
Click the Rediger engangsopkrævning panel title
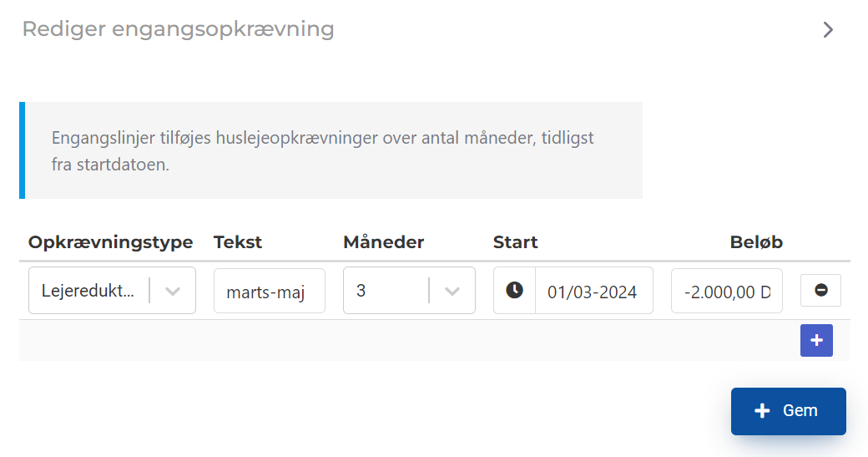point(179,29)
